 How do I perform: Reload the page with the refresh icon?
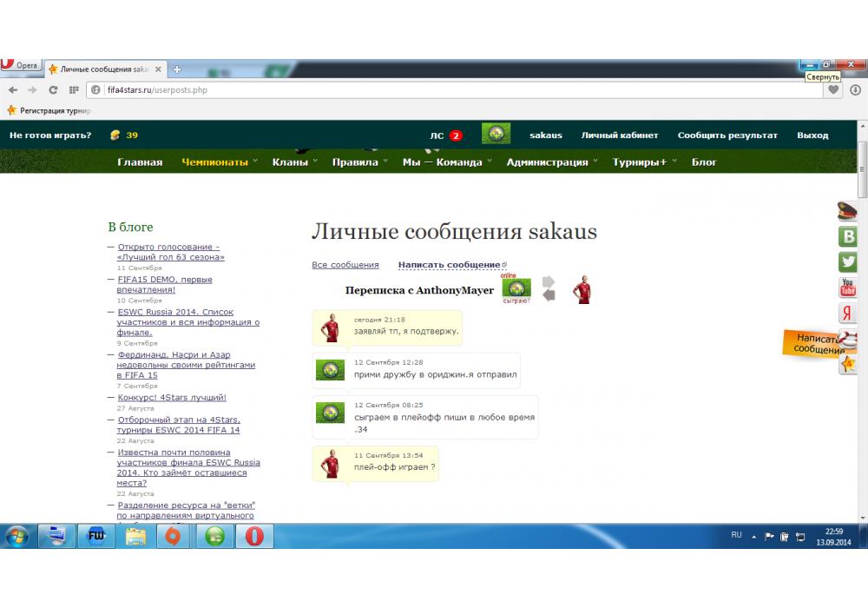pos(53,89)
